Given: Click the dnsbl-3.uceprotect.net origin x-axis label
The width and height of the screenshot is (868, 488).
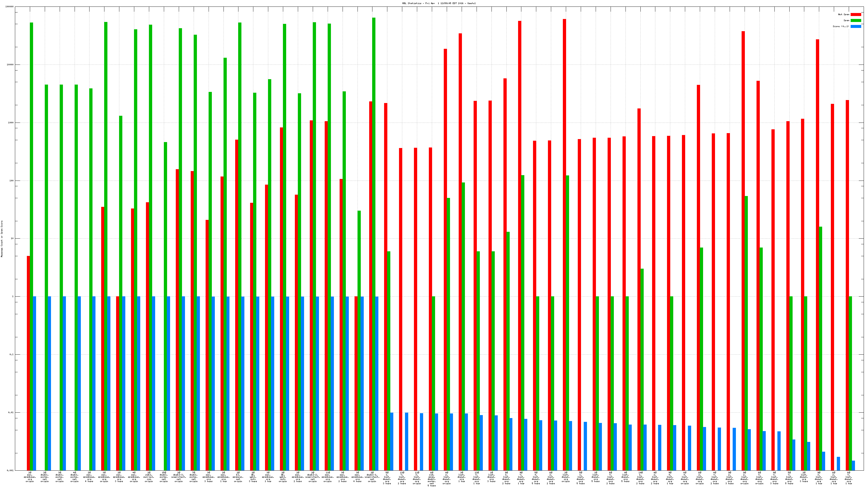Looking at the screenshot, I should (178, 477).
